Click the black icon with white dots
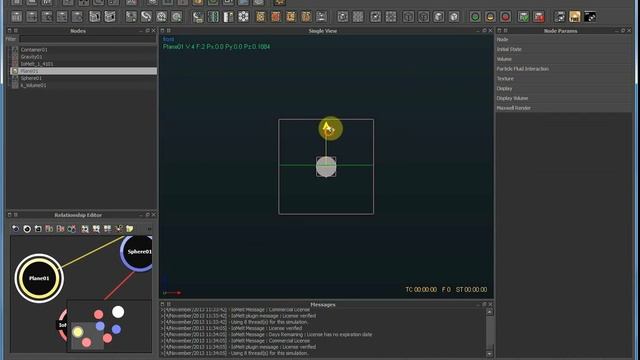The height and width of the screenshot is (360, 640). pos(590,17)
